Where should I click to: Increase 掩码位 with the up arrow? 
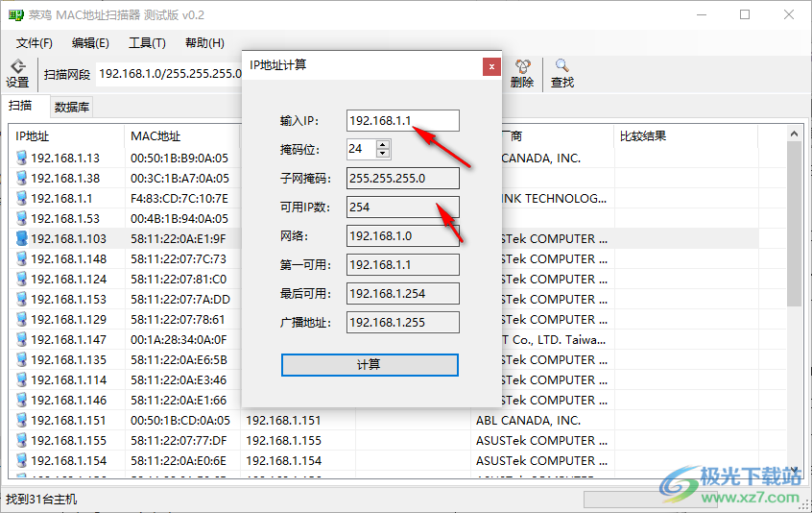[383, 144]
